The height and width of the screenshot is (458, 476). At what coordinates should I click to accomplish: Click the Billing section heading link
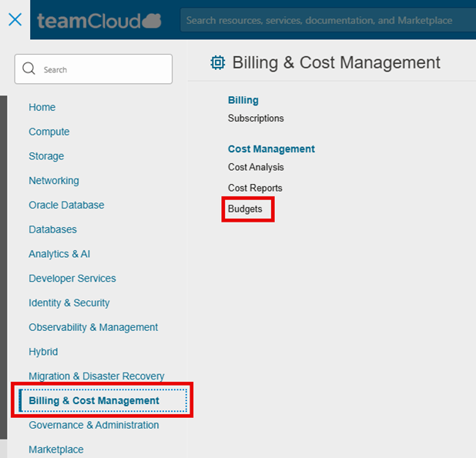click(243, 100)
